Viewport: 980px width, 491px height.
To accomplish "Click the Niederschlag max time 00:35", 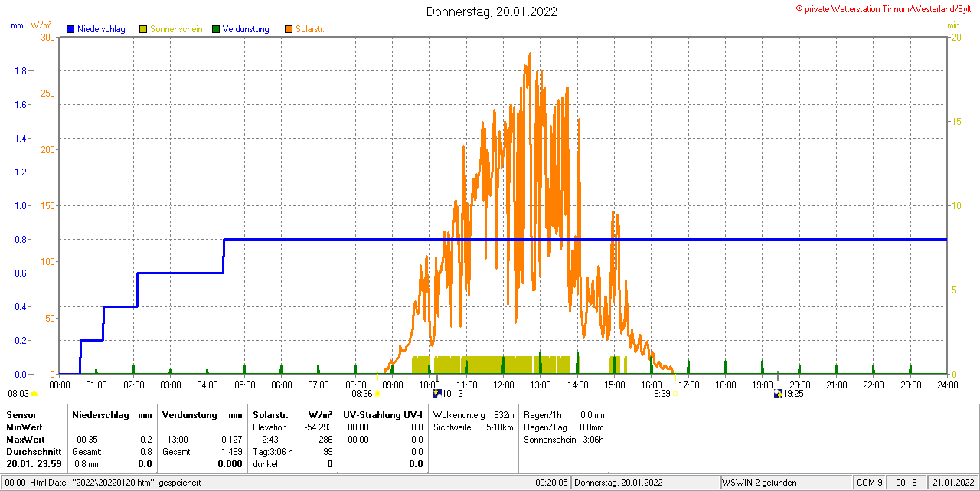I will [x=87, y=440].
